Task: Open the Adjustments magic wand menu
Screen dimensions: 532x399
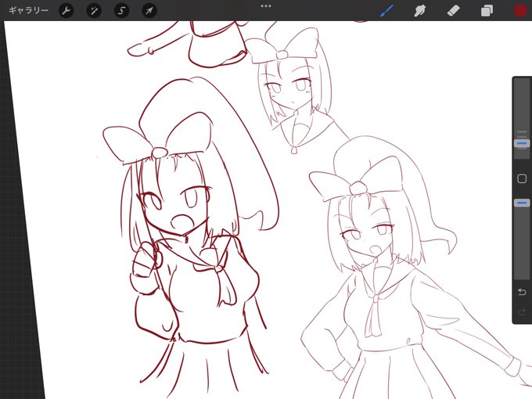Action: click(x=94, y=10)
